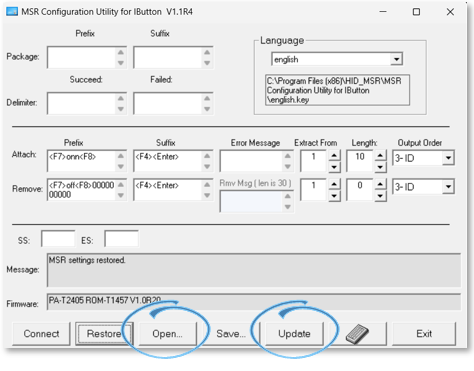Decrease Remove Length value

380,196
